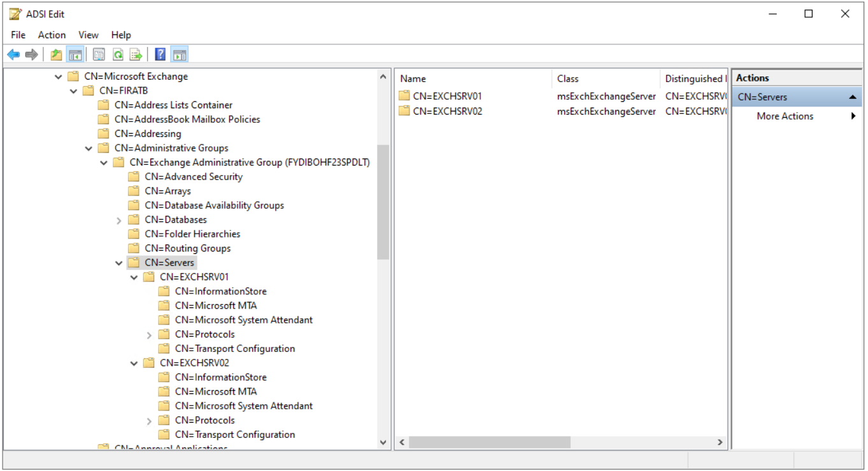The image size is (868, 471).
Task: Expand CN=Protocols under EXCHSRV02
Action: pyautogui.click(x=149, y=421)
